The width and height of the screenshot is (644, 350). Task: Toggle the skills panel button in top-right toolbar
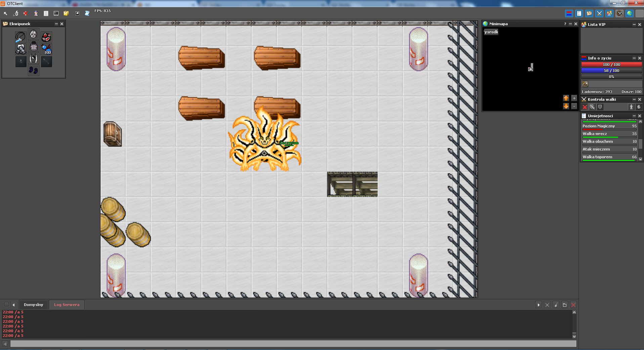(579, 13)
